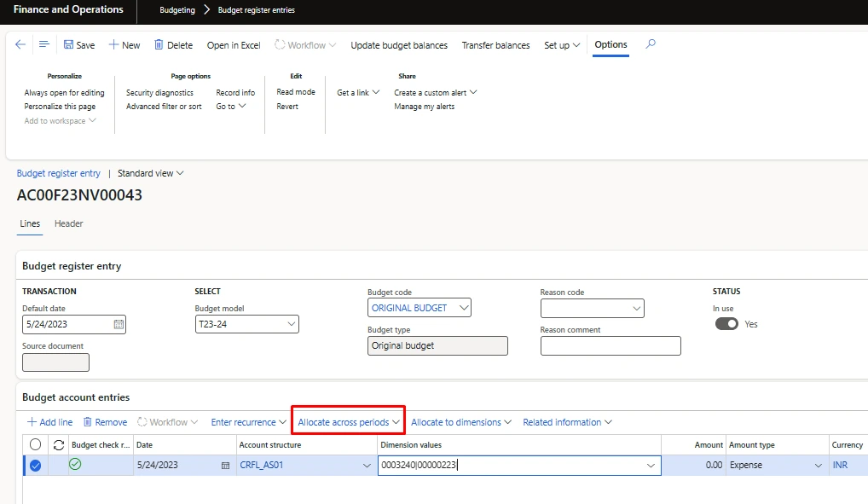Viewport: 868px width, 504px height.
Task: Switch to the Options tab
Action: point(610,44)
